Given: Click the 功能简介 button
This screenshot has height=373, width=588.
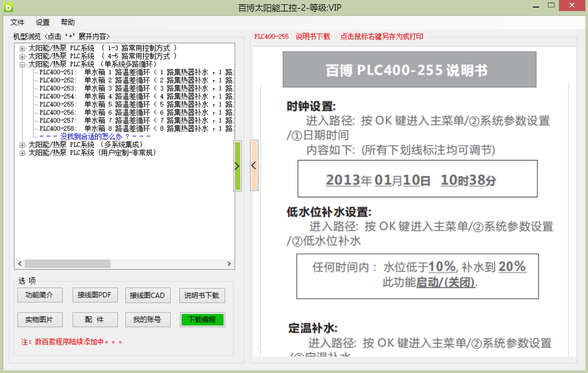Looking at the screenshot, I should pos(39,295).
